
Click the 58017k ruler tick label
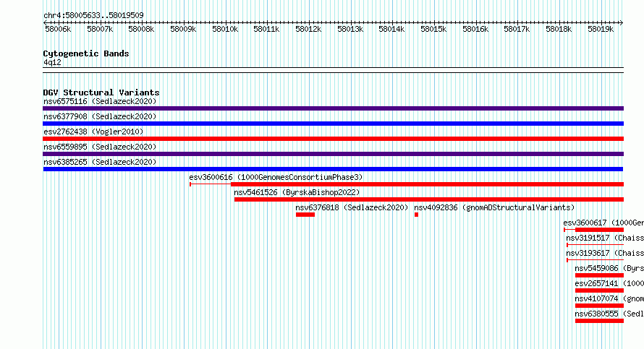517,29
